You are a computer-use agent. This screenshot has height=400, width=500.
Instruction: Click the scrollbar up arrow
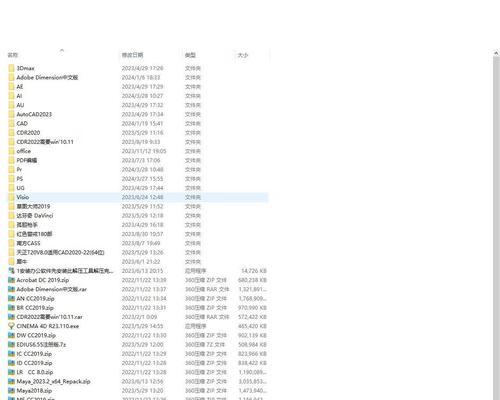coord(496,53)
